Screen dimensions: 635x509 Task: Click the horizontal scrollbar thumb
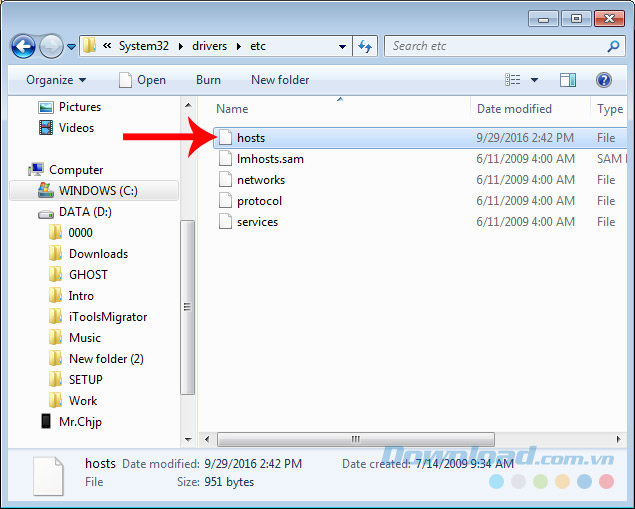[x=356, y=439]
